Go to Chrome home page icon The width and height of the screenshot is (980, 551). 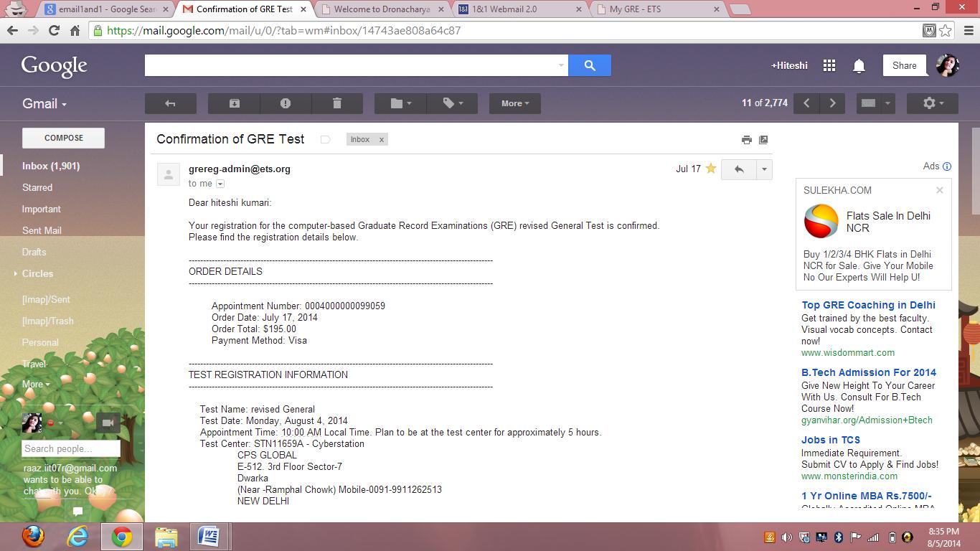click(75, 30)
